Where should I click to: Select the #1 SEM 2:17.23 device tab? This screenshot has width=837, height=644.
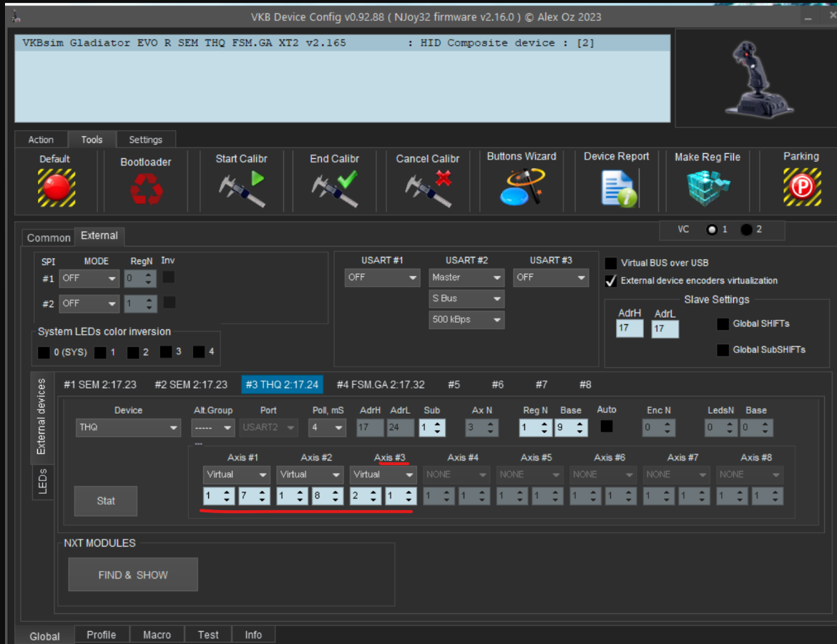pyautogui.click(x=100, y=384)
